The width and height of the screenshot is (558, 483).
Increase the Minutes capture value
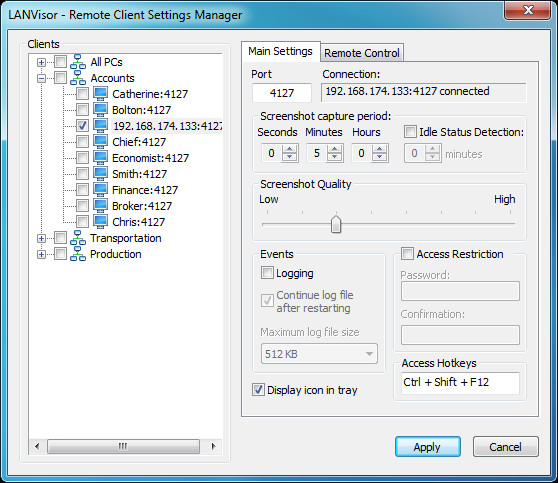335,149
